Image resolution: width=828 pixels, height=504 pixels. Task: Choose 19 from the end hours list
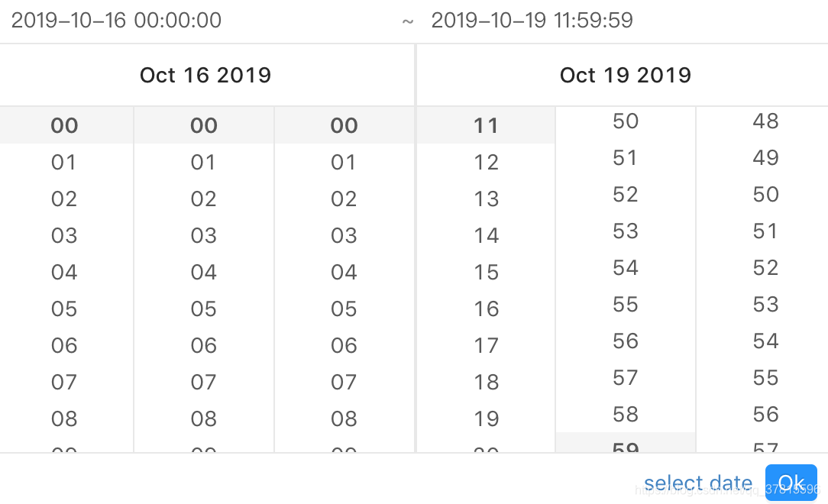[x=486, y=418]
